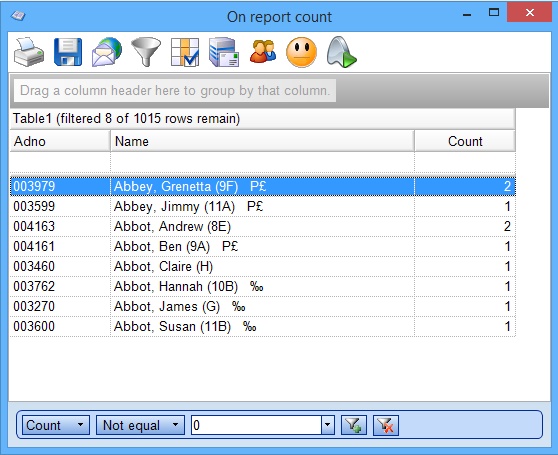
Task: Clear filter with funnel red X button
Action: pos(386,425)
